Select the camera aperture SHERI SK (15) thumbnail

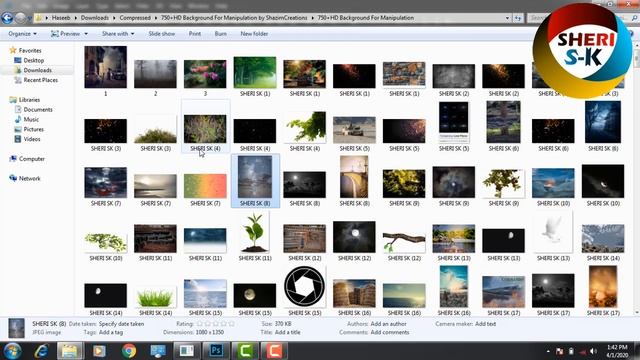304,287
